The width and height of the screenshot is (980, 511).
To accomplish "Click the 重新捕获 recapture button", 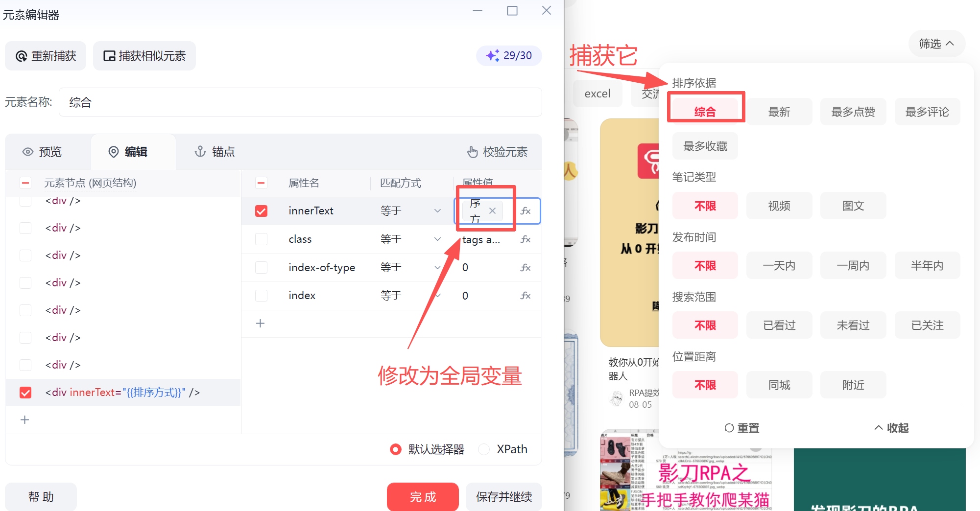I will [x=46, y=56].
